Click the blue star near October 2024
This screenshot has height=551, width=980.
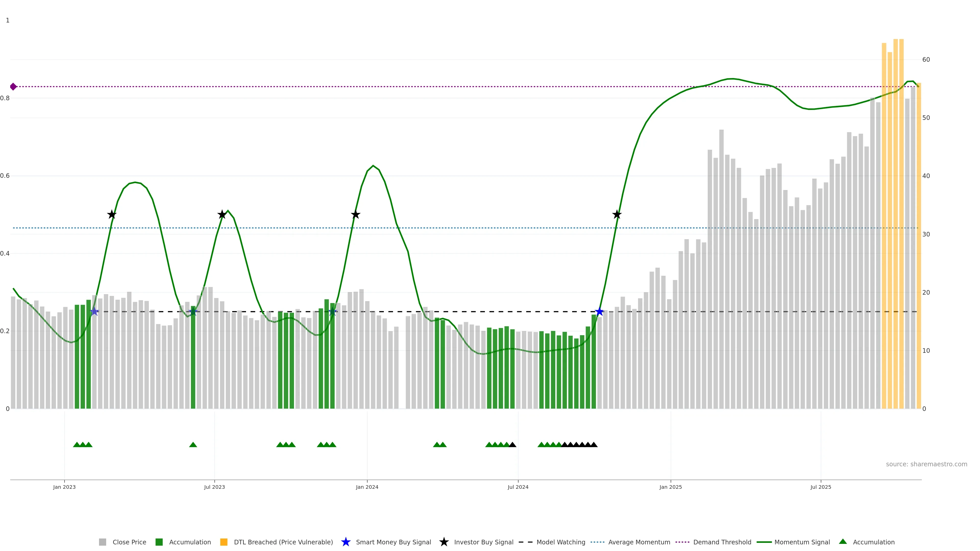click(x=599, y=312)
